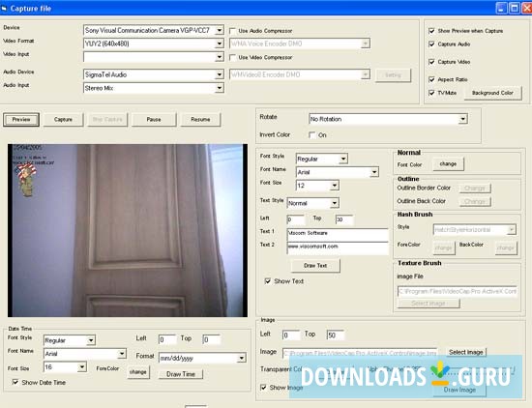Turn on the Invert Color checkbox
The height and width of the screenshot is (408, 532).
point(311,135)
